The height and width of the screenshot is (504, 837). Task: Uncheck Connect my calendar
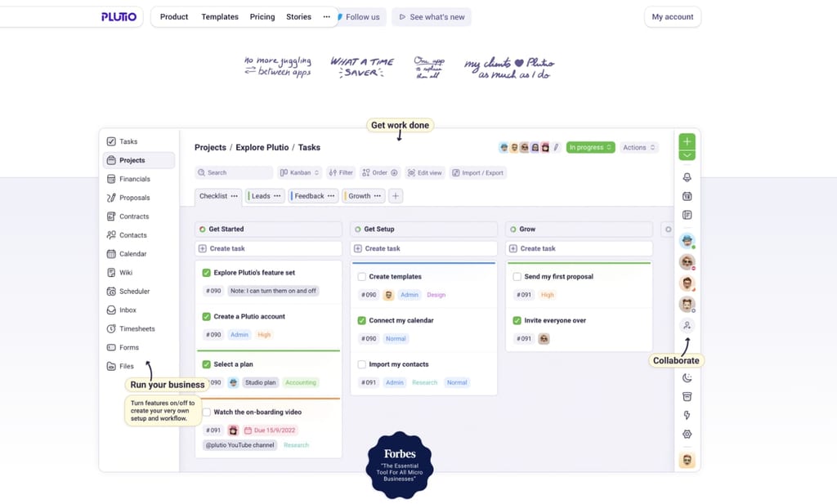(x=362, y=320)
